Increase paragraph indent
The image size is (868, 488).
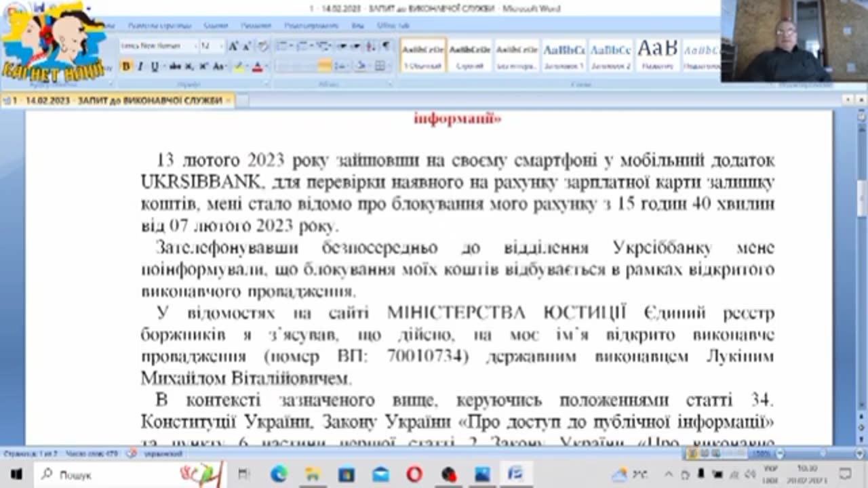355,46
